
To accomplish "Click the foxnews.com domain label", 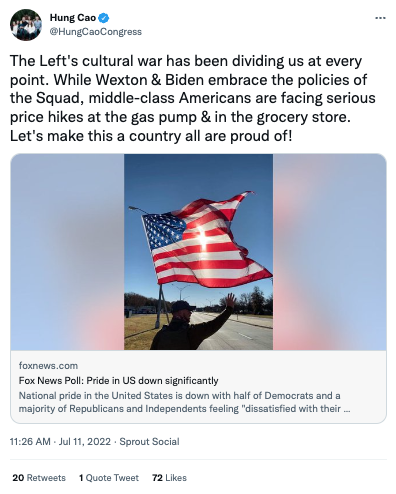I will tap(48, 366).
